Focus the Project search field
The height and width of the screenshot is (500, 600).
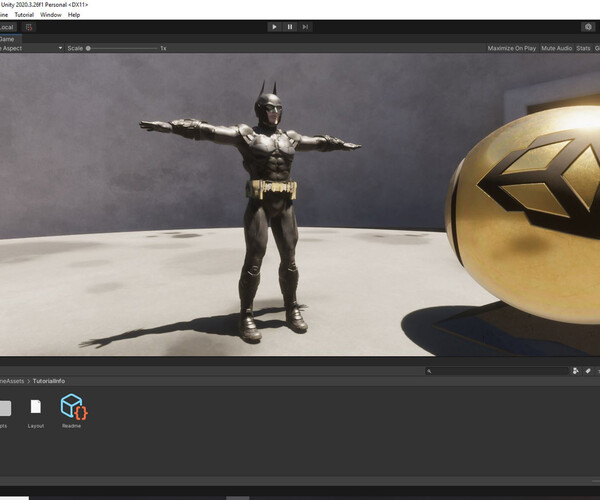click(497, 371)
